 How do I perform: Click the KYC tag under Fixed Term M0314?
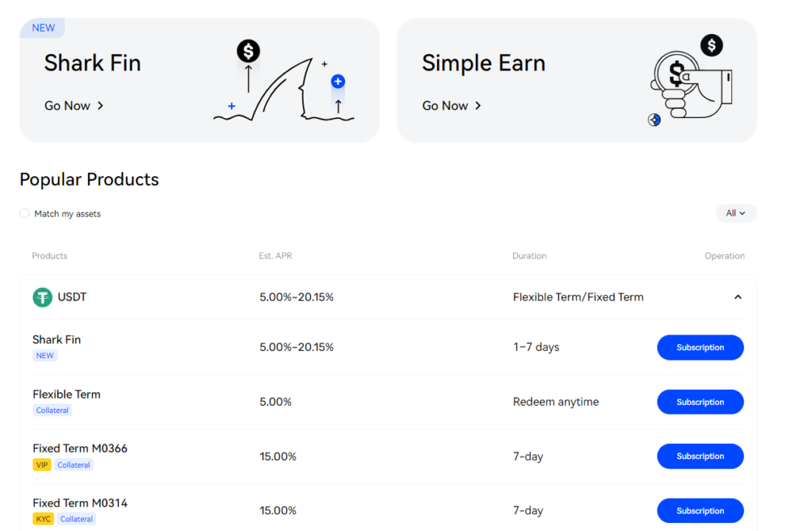[x=43, y=519]
